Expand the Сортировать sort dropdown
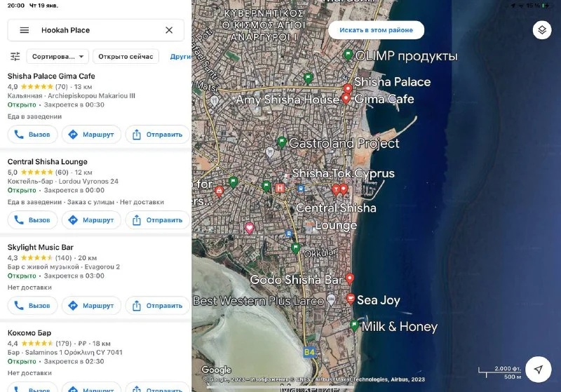This screenshot has width=561, height=392. coord(58,57)
